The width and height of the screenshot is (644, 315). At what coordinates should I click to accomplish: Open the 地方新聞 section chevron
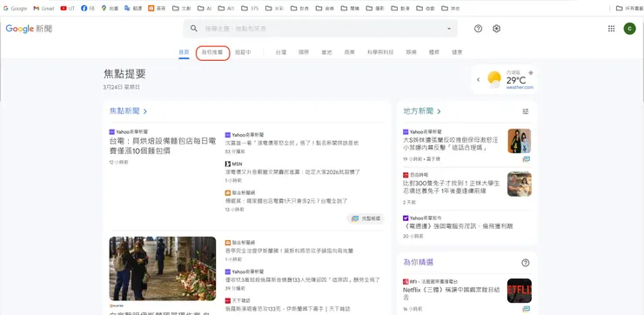coord(439,111)
